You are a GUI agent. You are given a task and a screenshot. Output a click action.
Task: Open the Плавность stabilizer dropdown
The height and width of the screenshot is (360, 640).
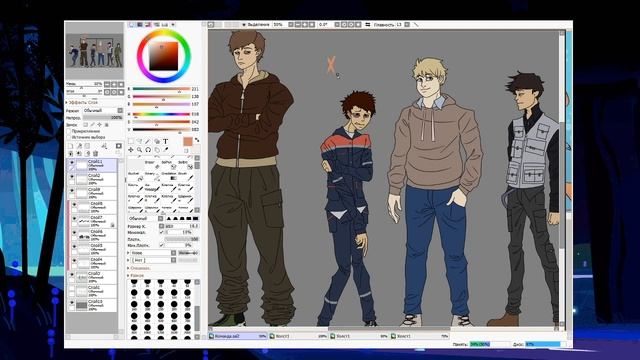[x=407, y=24]
